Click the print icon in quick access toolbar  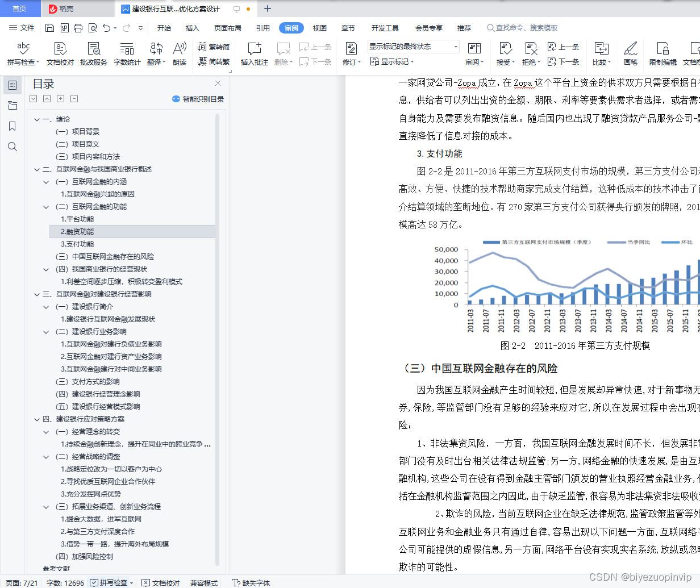click(x=77, y=27)
